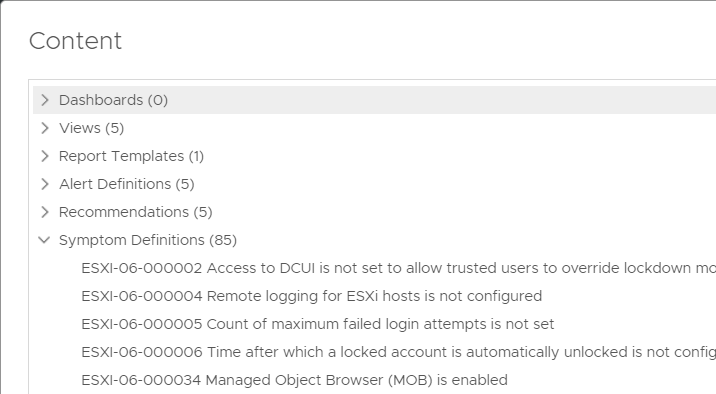Pick ESXI-06-000006 locked account symptom

pos(398,352)
